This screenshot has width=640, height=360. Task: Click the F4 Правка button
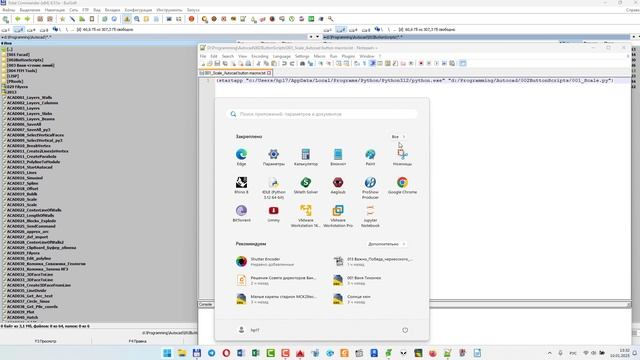point(138,341)
